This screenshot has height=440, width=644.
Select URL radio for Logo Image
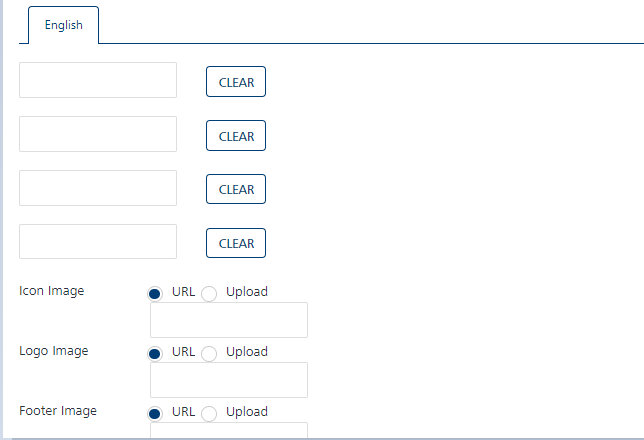pos(155,353)
